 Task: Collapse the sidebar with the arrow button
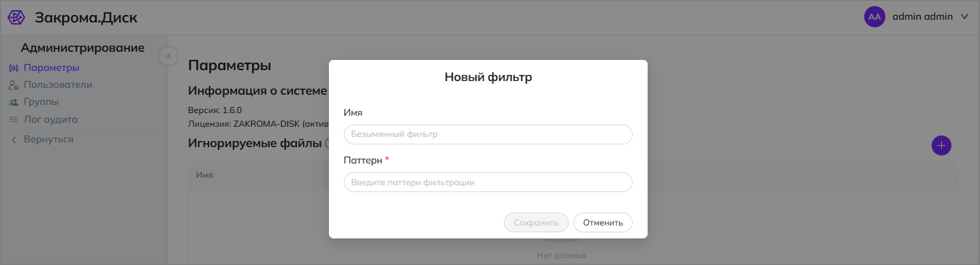pyautogui.click(x=168, y=56)
